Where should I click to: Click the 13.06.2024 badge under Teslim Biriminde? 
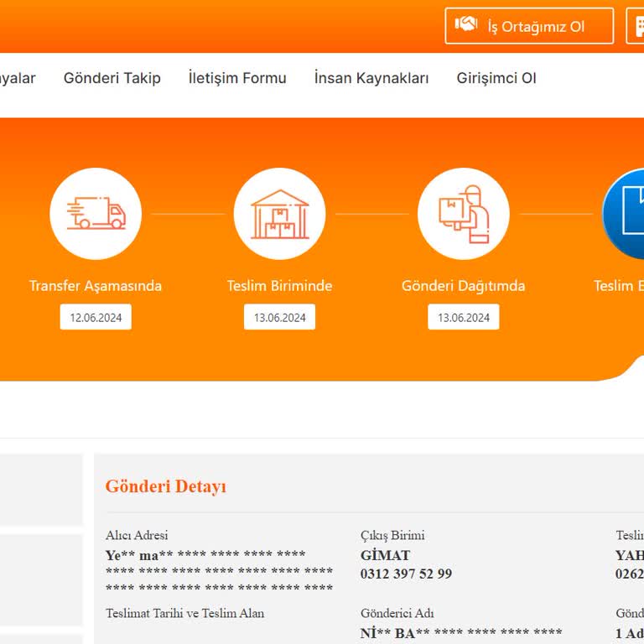[x=280, y=317]
